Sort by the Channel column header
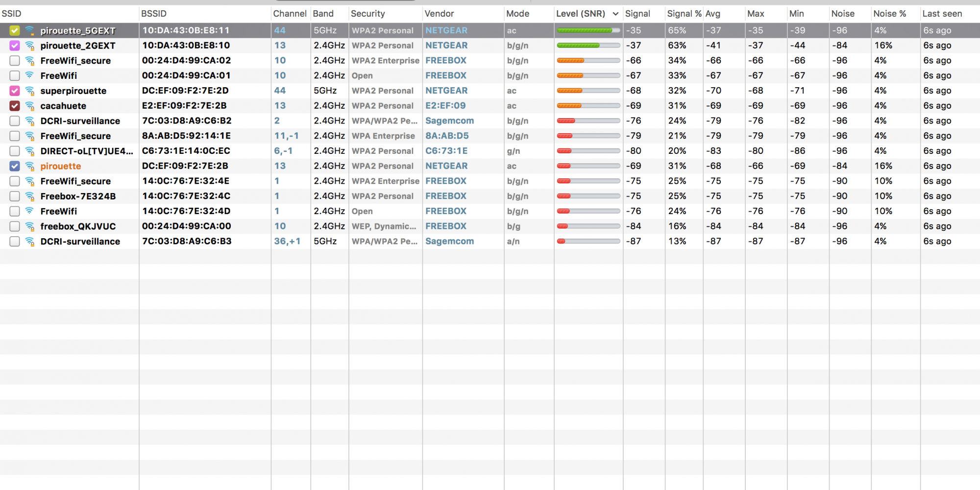Image resolution: width=980 pixels, height=490 pixels. tap(290, 14)
